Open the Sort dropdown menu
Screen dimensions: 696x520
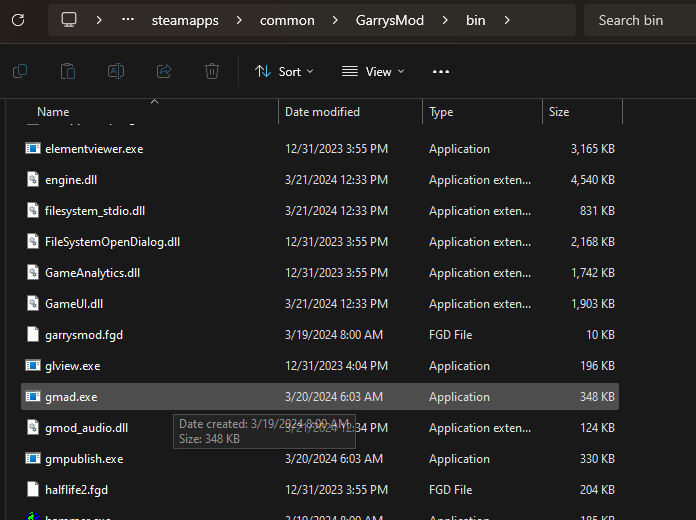[284, 71]
